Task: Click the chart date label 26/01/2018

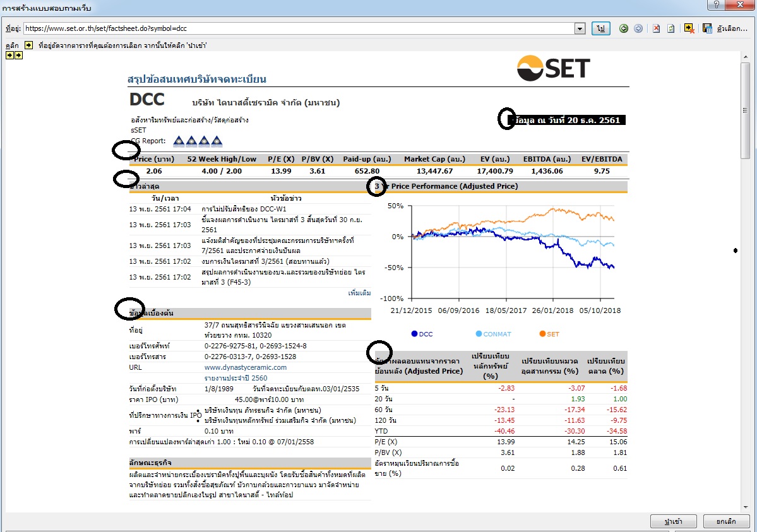Action: pyautogui.click(x=552, y=310)
